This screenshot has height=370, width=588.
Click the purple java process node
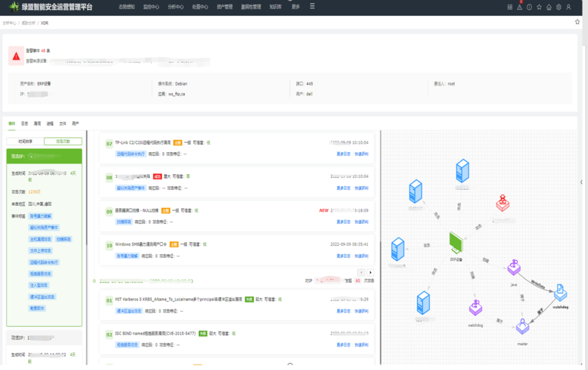pos(513,268)
